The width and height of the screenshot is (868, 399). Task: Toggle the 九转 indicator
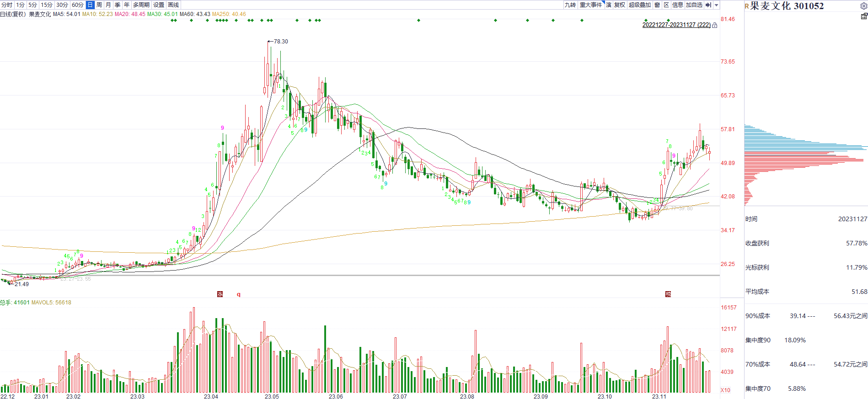(x=570, y=5)
